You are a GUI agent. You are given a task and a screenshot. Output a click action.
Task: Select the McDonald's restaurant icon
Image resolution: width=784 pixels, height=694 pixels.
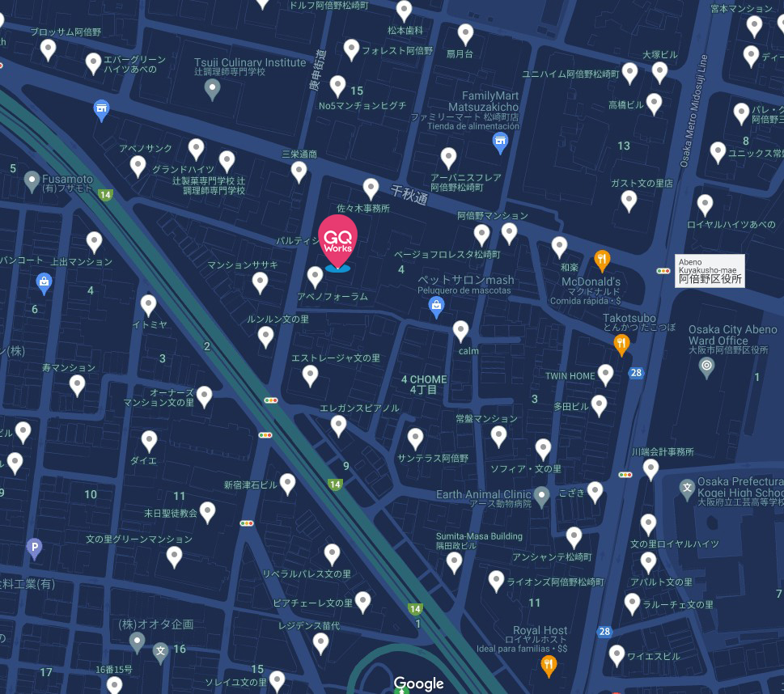(602, 260)
